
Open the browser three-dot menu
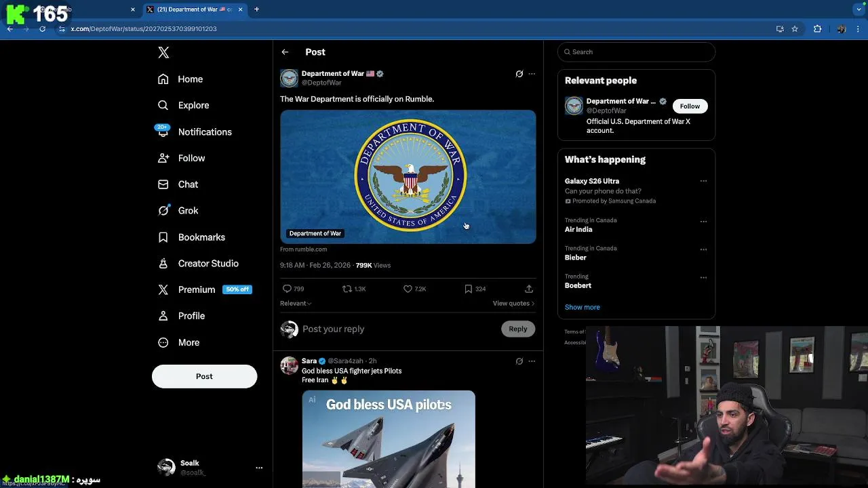coord(859,29)
